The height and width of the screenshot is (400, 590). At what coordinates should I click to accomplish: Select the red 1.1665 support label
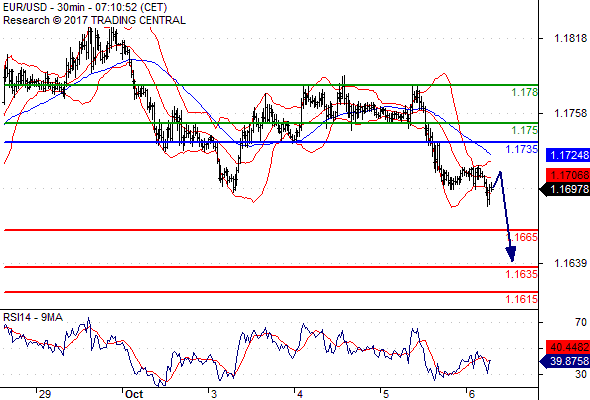point(522,237)
